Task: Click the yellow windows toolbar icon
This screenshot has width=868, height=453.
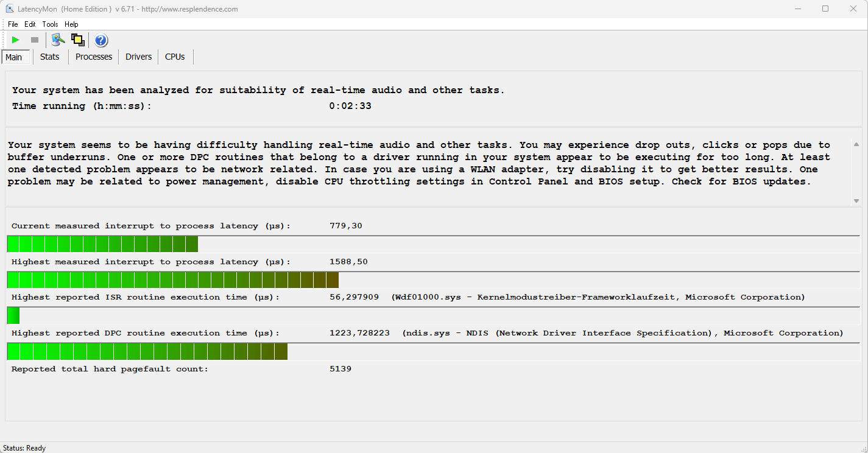Action: pos(78,40)
